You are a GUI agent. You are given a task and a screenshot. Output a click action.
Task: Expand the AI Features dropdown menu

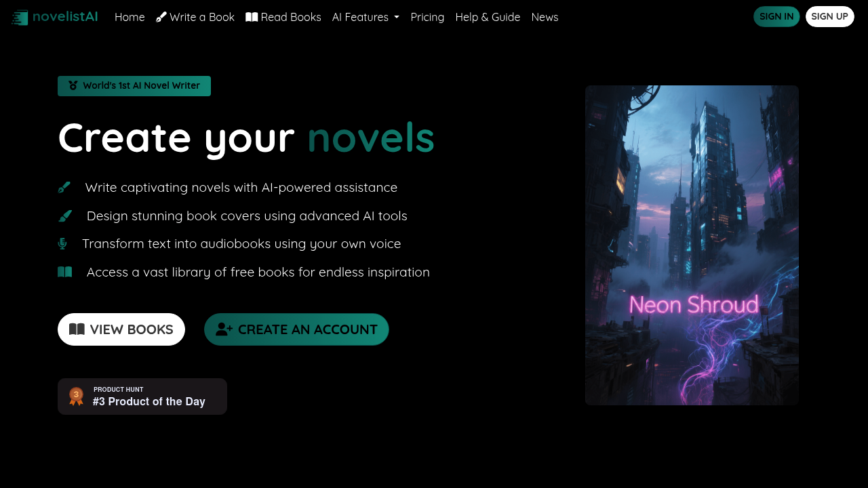366,17
